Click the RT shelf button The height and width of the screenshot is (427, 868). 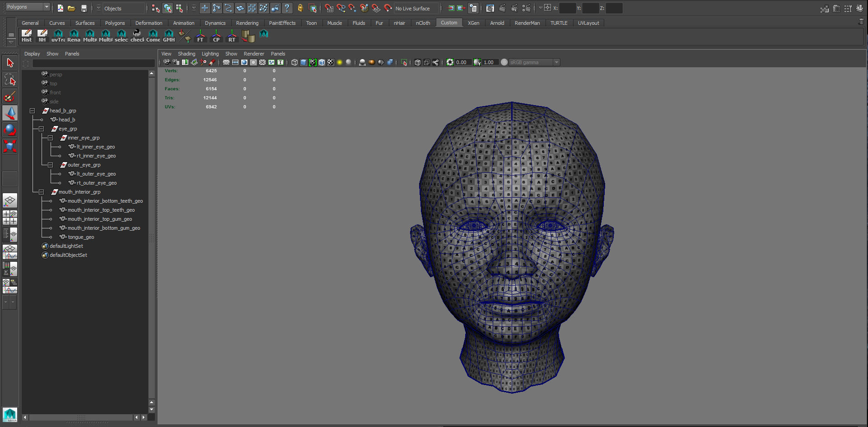click(232, 36)
